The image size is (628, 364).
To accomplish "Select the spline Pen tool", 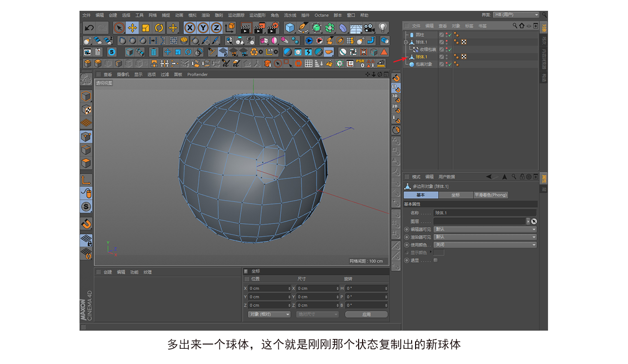I will point(303,28).
